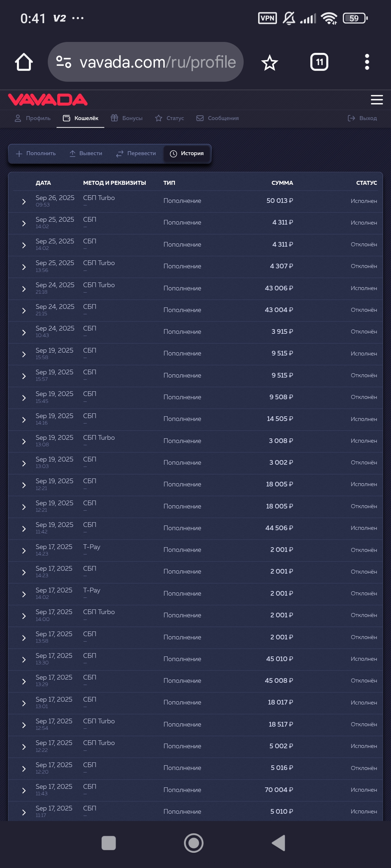Click the Пополнить button
391x868 pixels.
click(36, 154)
